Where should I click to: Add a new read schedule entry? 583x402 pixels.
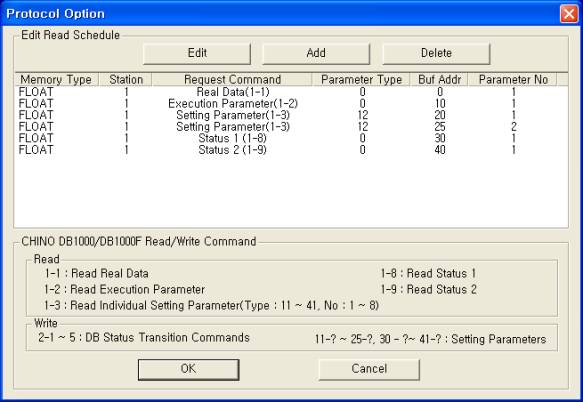coord(316,54)
